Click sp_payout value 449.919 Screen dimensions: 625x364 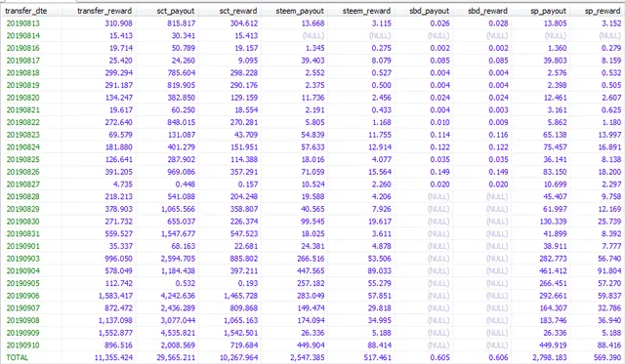pos(554,344)
